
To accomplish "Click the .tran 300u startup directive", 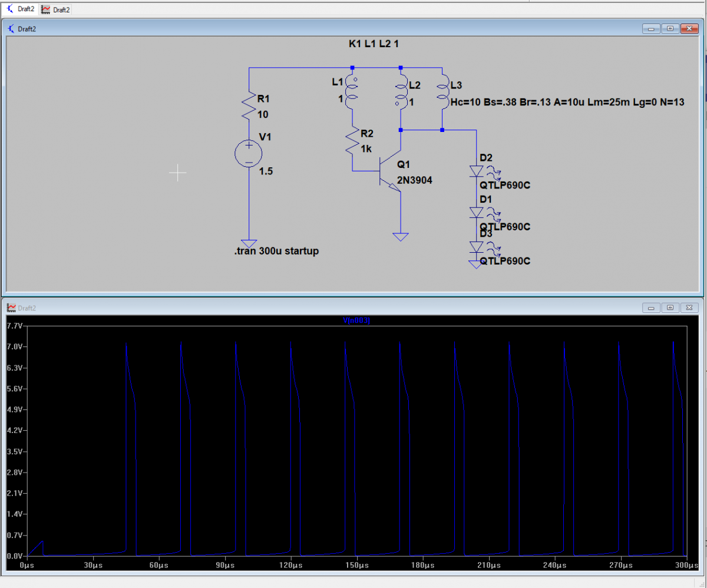I will click(276, 252).
